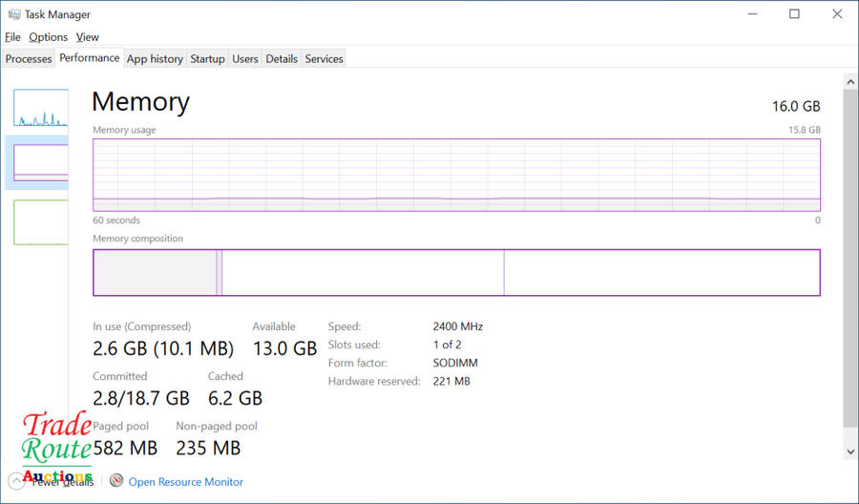The height and width of the screenshot is (504, 859).
Task: Click the scrollbar down arrow
Action: click(850, 451)
